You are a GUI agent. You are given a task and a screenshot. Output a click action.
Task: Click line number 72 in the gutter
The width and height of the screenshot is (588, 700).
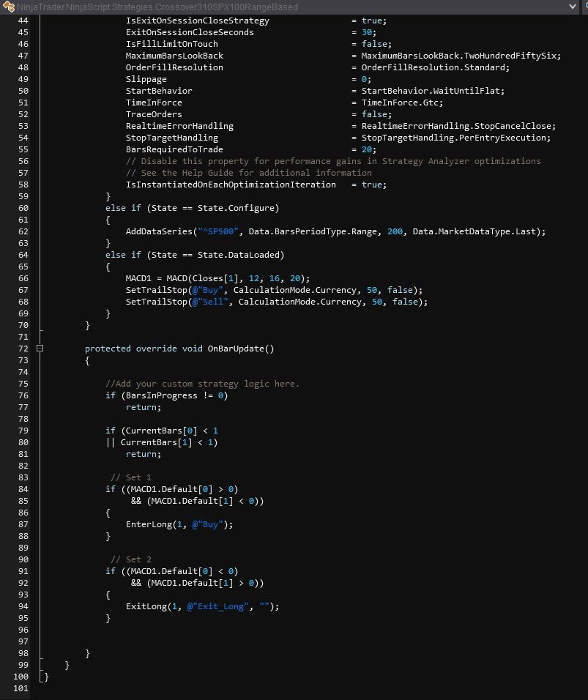point(23,349)
